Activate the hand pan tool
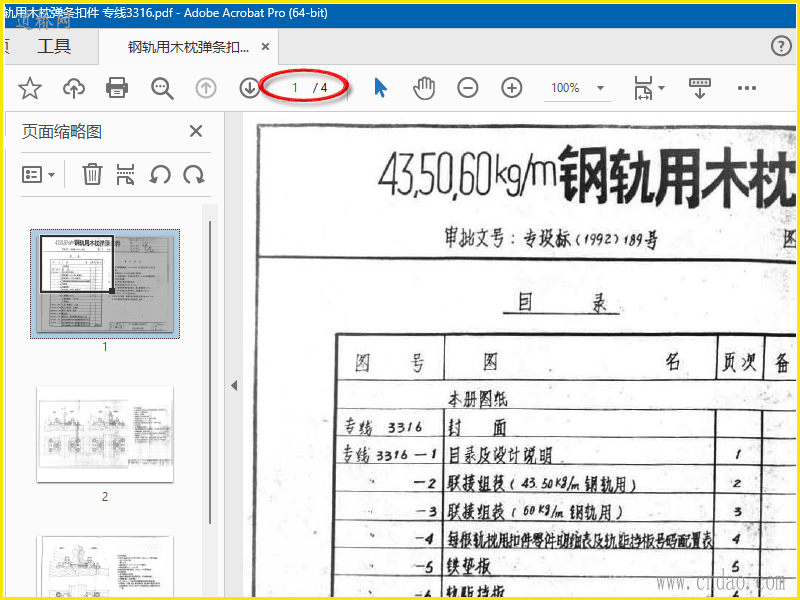800x600 pixels. click(x=424, y=88)
